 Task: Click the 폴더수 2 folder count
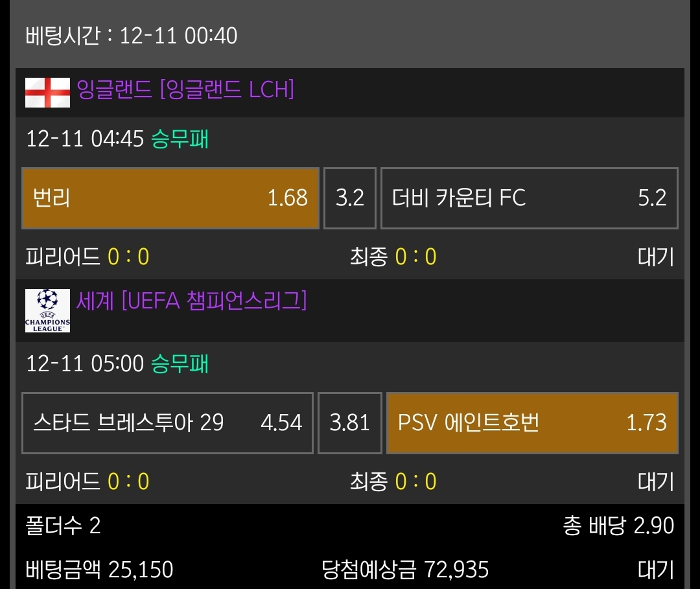(64, 525)
